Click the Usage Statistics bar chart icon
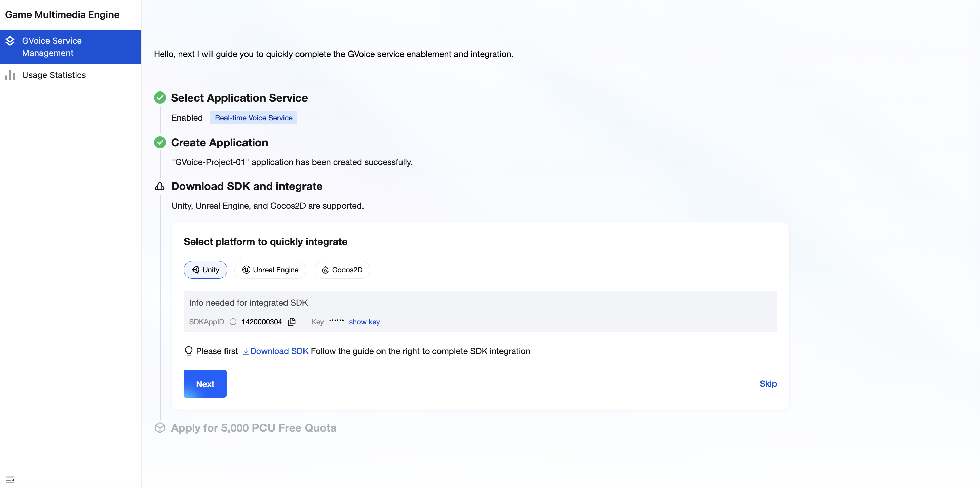The width and height of the screenshot is (980, 488). [x=10, y=75]
